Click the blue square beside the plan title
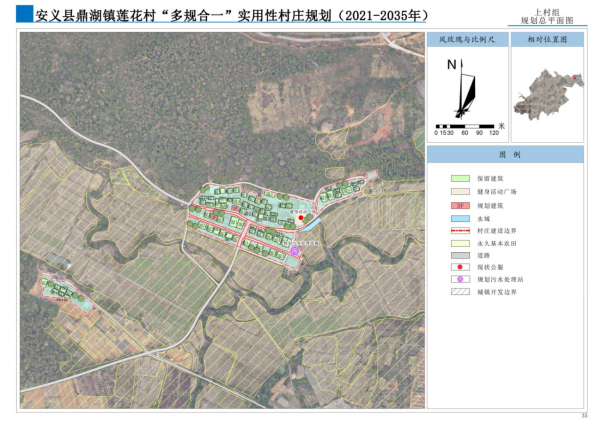This screenshot has height=426, width=602. 24,14
